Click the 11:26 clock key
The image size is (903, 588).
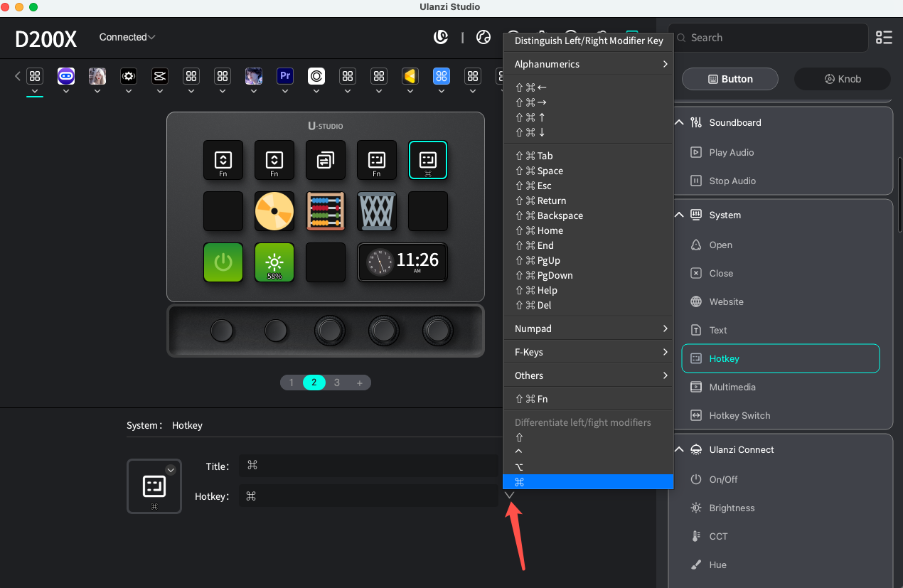pyautogui.click(x=402, y=262)
